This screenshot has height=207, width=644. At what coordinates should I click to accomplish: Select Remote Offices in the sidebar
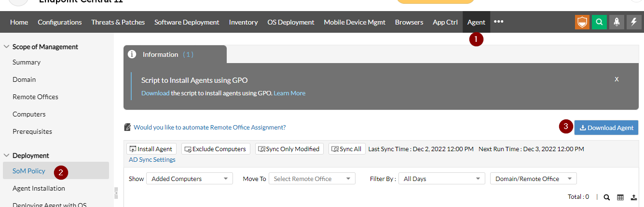click(x=35, y=97)
